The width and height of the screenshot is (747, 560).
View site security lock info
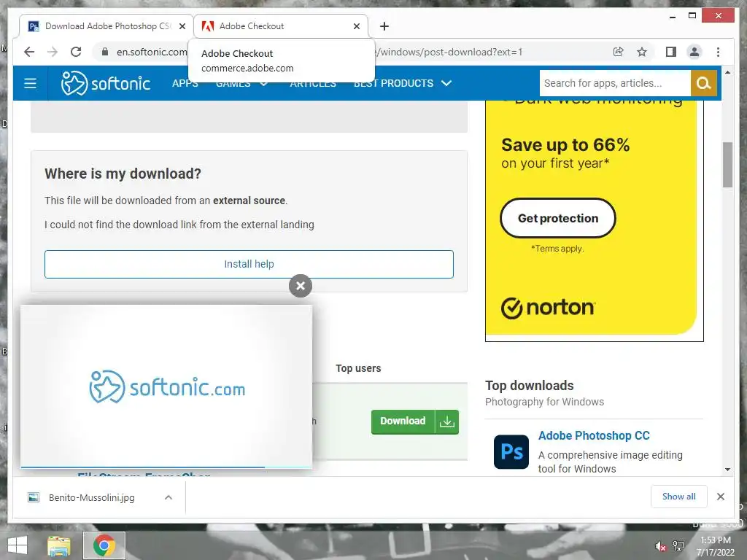(105, 52)
